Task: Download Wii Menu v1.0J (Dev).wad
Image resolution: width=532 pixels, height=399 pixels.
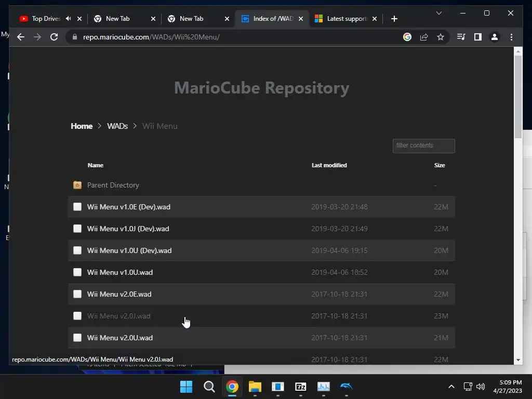Action: pos(128,229)
